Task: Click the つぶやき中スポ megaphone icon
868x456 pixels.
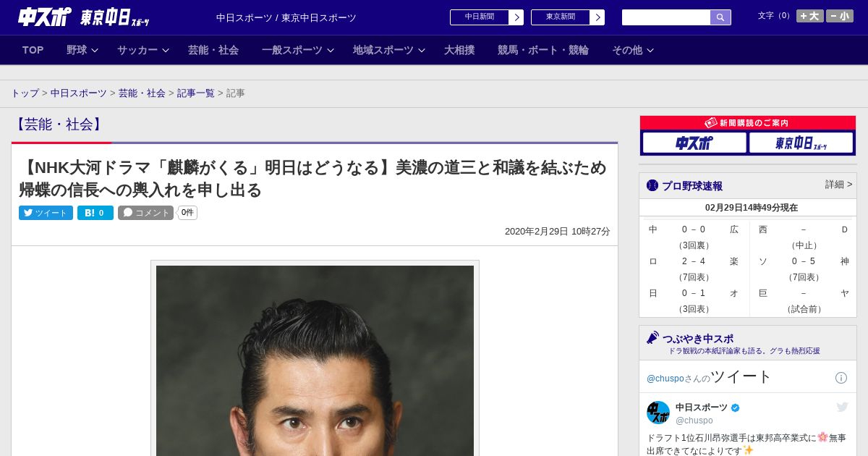Action: tap(652, 338)
